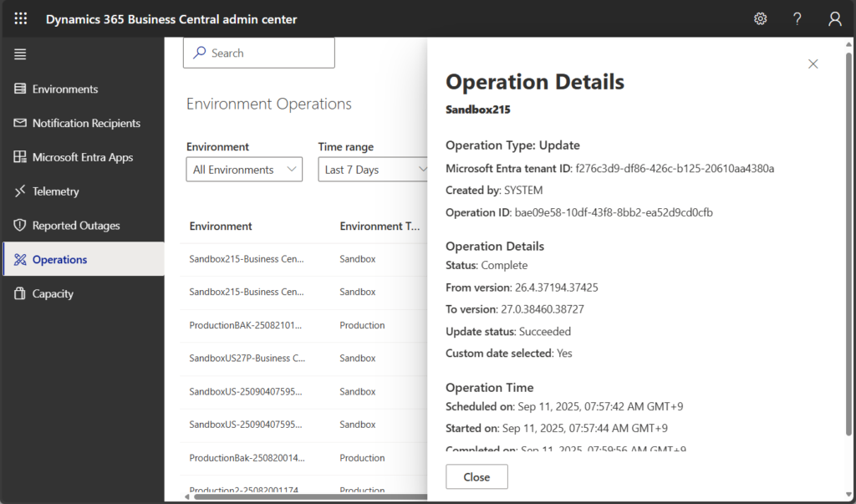Open the app launcher waffle icon
This screenshot has height=504, width=856.
pyautogui.click(x=21, y=18)
